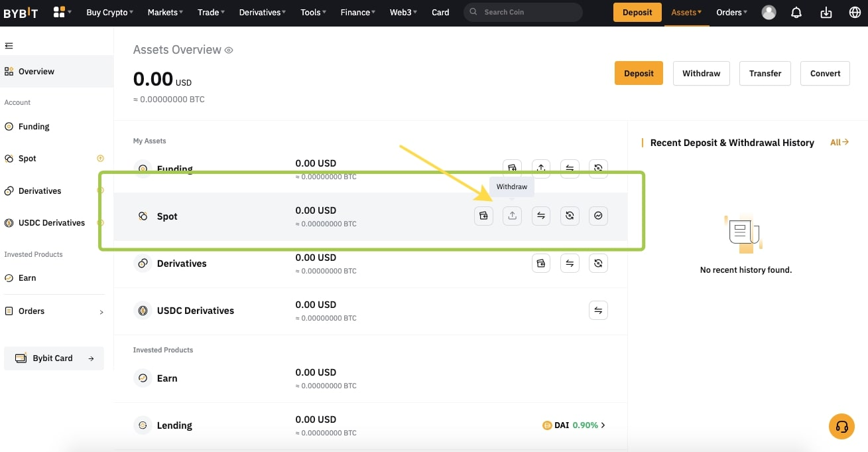Expand the Buy Crypto dropdown menu
868x452 pixels.
109,13
